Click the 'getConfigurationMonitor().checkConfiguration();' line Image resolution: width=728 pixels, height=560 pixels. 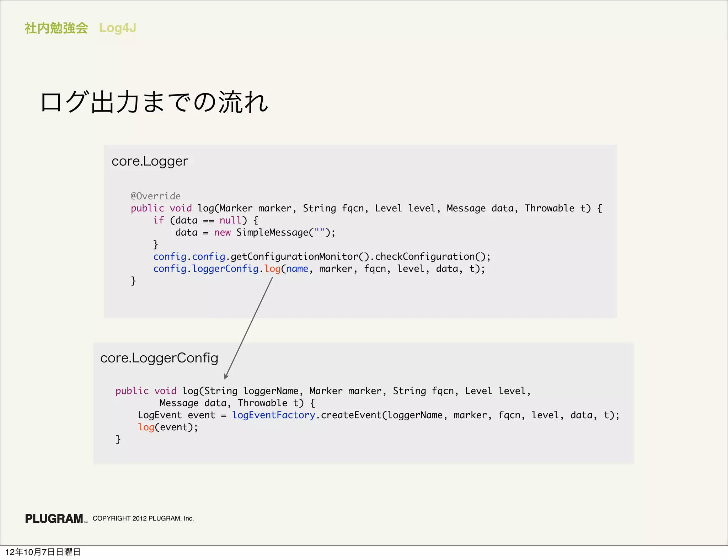click(x=322, y=257)
